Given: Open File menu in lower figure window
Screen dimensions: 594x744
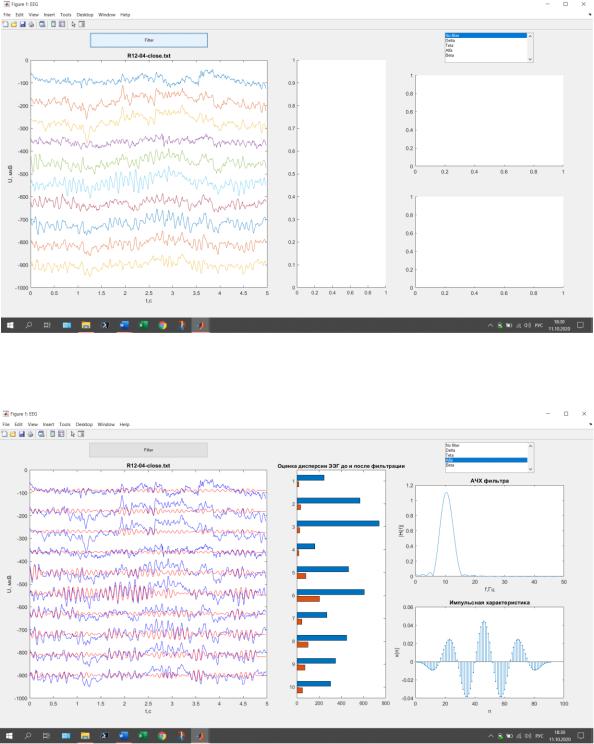Looking at the screenshot, I should coord(6,425).
